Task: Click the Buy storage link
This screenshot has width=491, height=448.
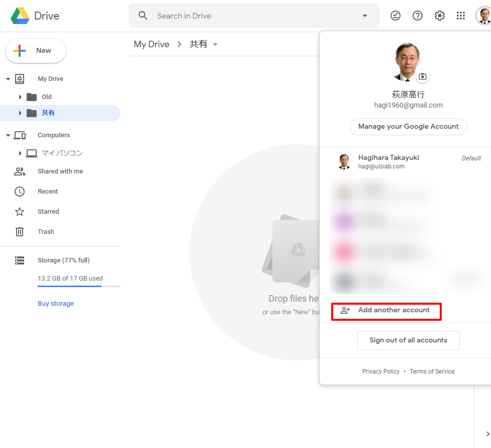Action: pyautogui.click(x=56, y=304)
